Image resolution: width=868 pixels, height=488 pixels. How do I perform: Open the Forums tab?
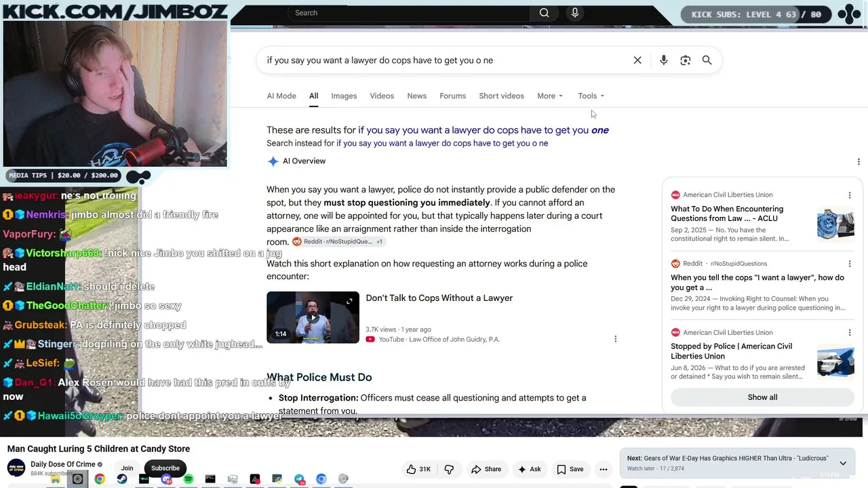tap(452, 96)
